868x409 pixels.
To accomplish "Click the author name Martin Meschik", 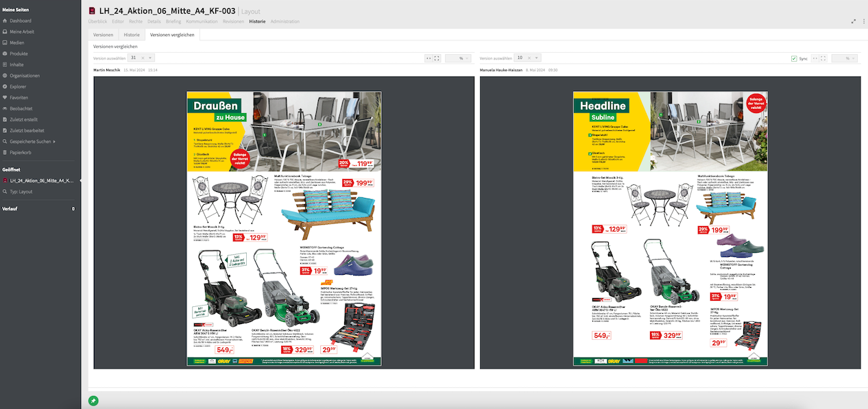I will tap(107, 70).
